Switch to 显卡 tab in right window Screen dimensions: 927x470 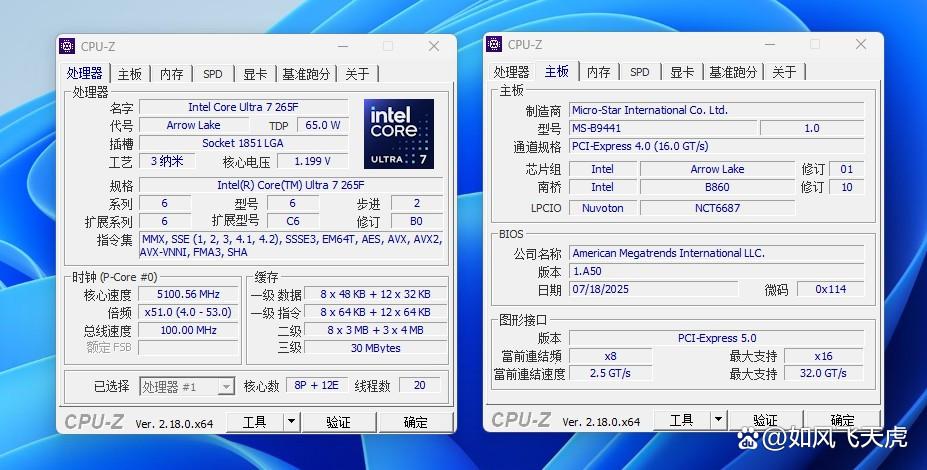click(x=682, y=72)
